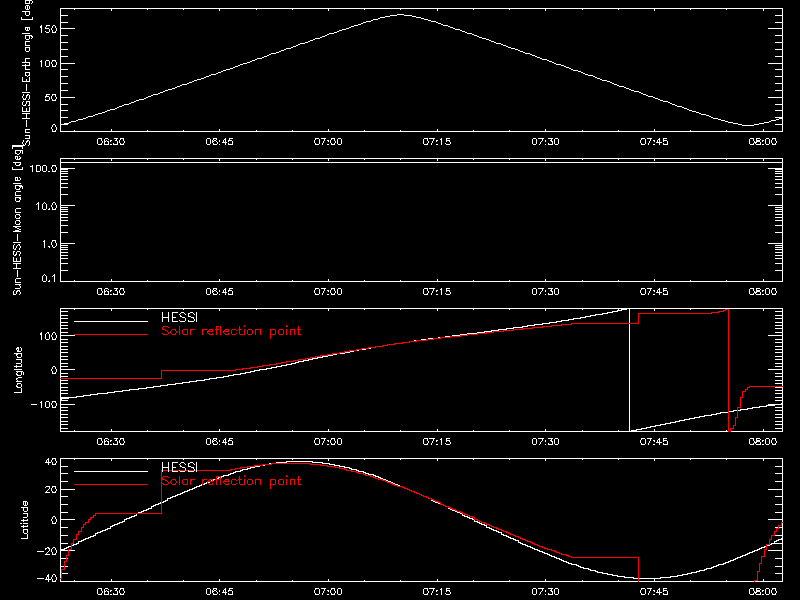The height and width of the screenshot is (600, 800).
Task: Click 07:30 time label of Longitude plot
Action: [x=545, y=441]
